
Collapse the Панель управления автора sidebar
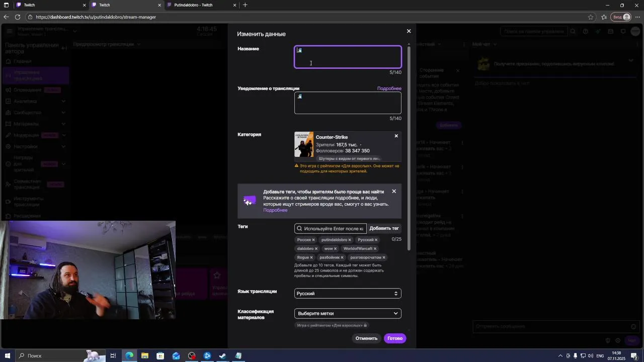[x=64, y=48]
